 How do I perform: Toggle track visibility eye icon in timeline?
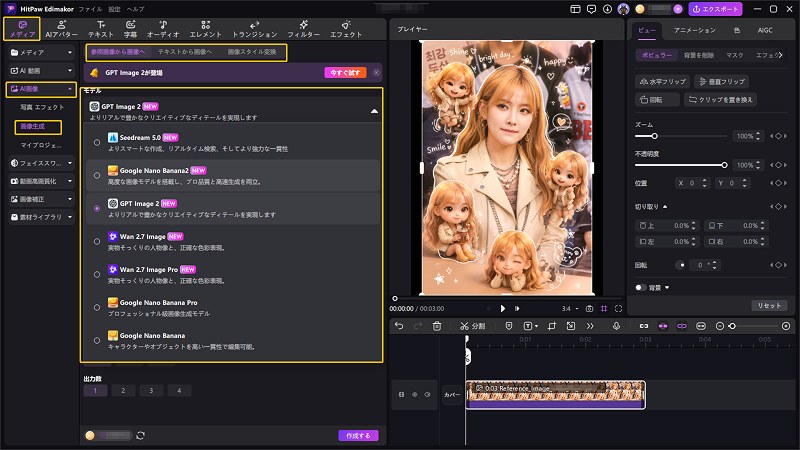pos(414,394)
